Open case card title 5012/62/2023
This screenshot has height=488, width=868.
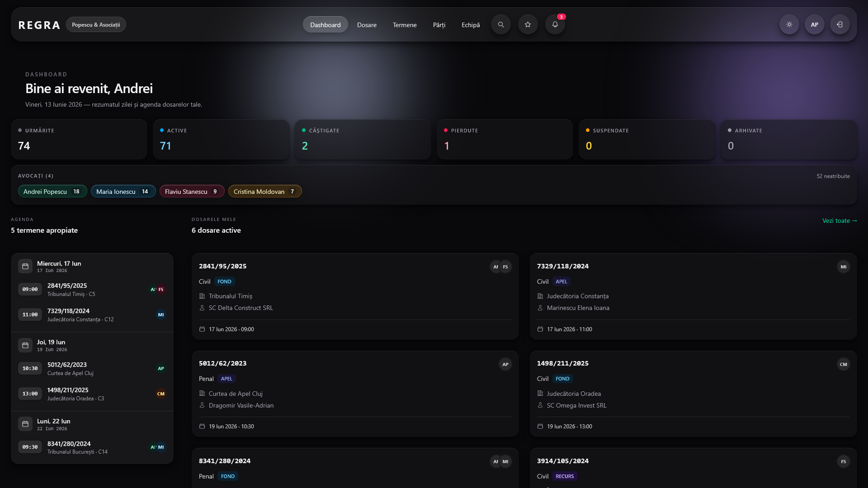223,363
